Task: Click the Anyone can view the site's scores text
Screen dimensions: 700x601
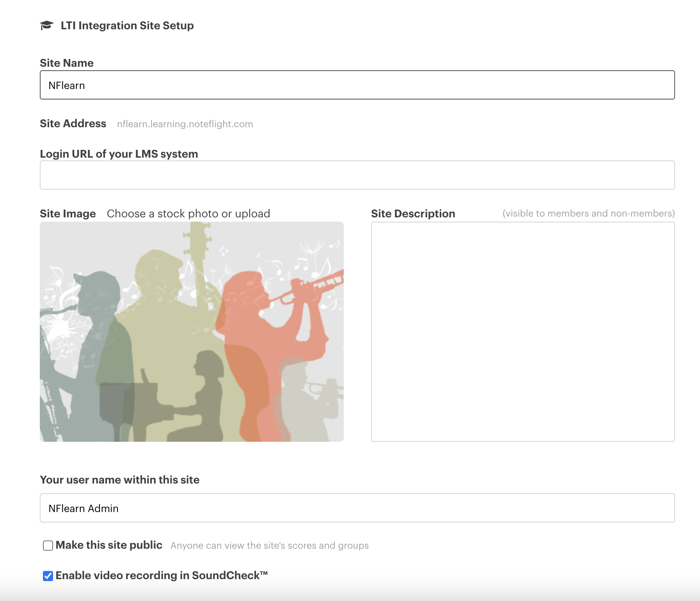Action: coord(270,546)
